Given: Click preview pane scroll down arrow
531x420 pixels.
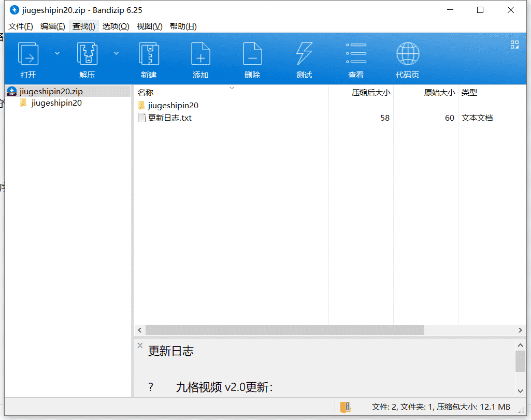Looking at the screenshot, I should point(520,391).
